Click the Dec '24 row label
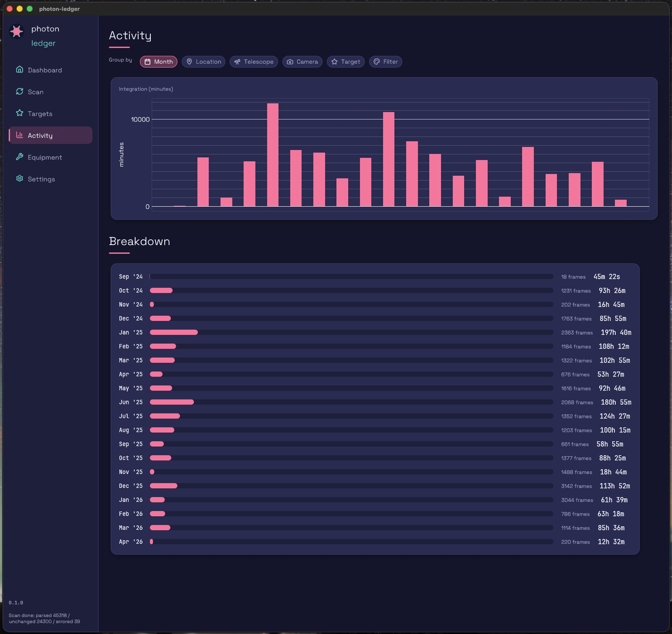This screenshot has height=634, width=672. pyautogui.click(x=131, y=318)
